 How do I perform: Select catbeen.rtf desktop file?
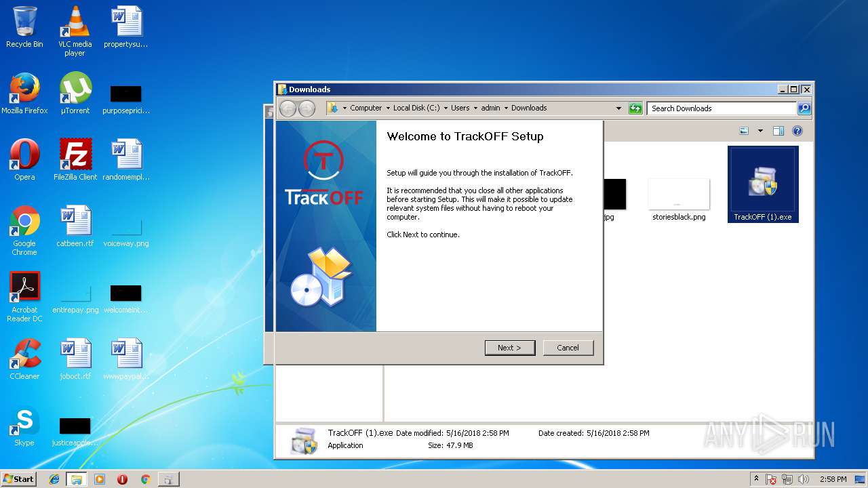[75, 226]
